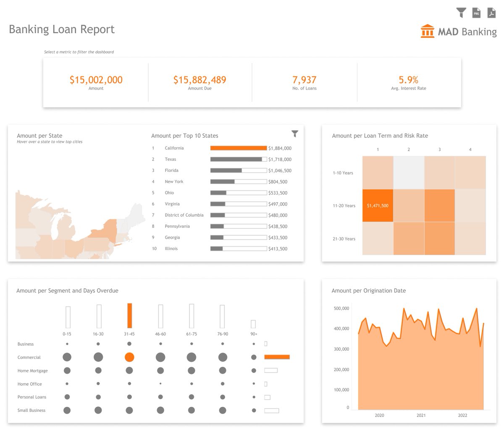Select the 5.9% Avg. Interest Rate metric
Screen dimensions: 504x432
[409, 82]
